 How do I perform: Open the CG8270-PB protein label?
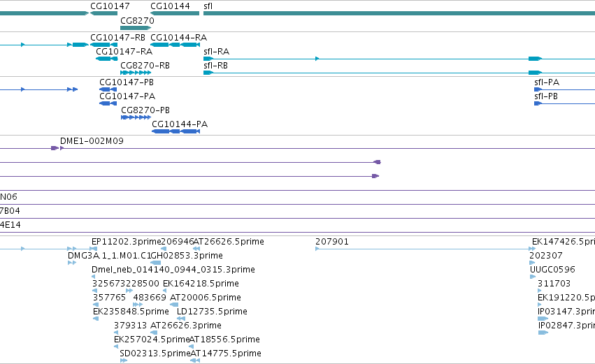tap(145, 110)
